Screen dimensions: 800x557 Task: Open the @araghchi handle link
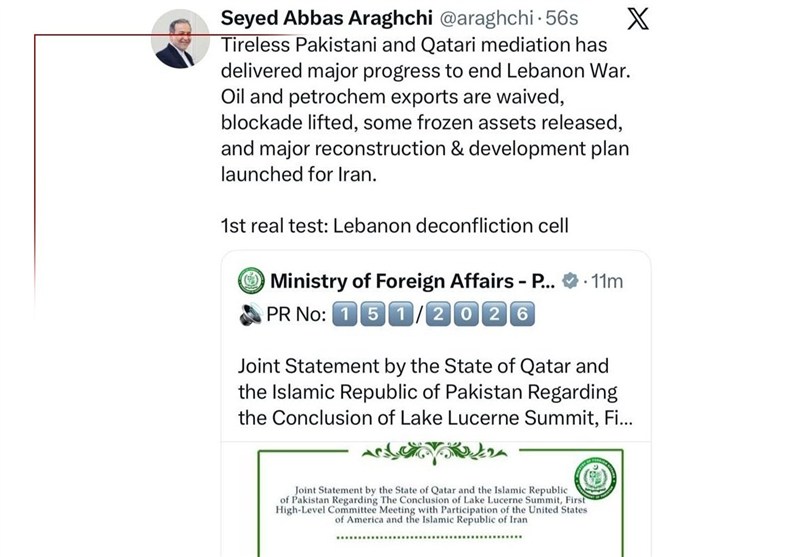[x=486, y=18]
